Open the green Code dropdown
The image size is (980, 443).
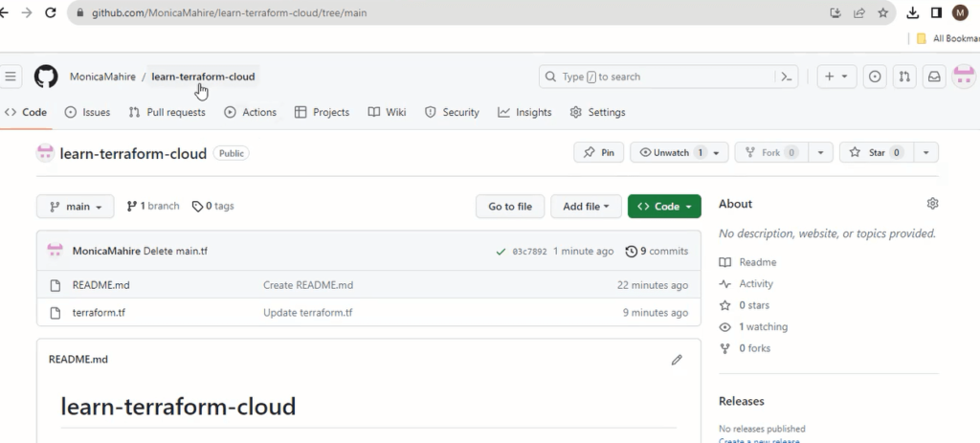point(664,207)
